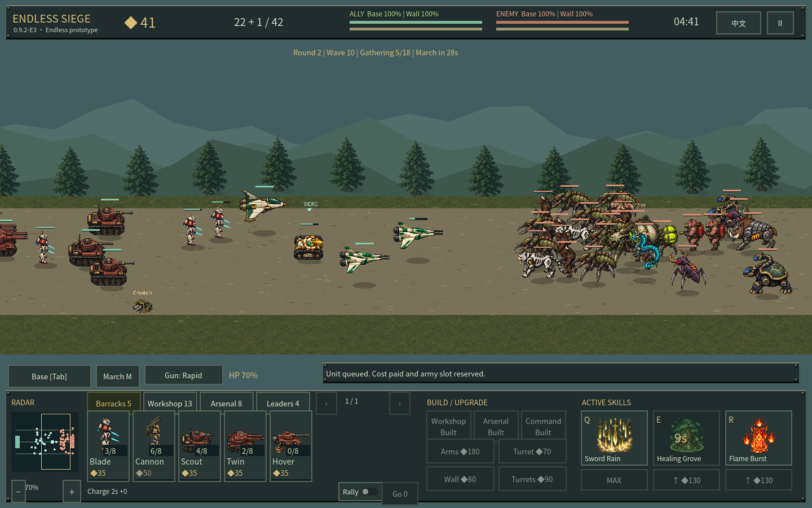Build a Turret for 70
This screenshot has height=508, width=812.
532,452
